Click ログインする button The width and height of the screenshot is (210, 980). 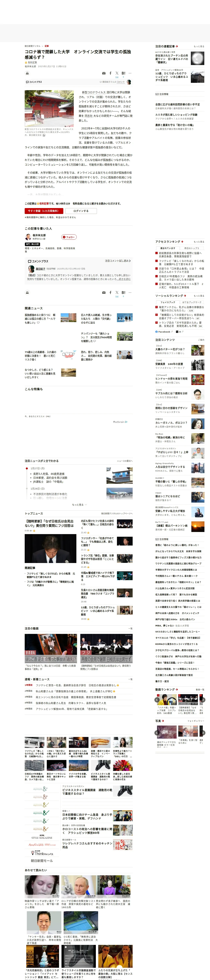coord(81,211)
